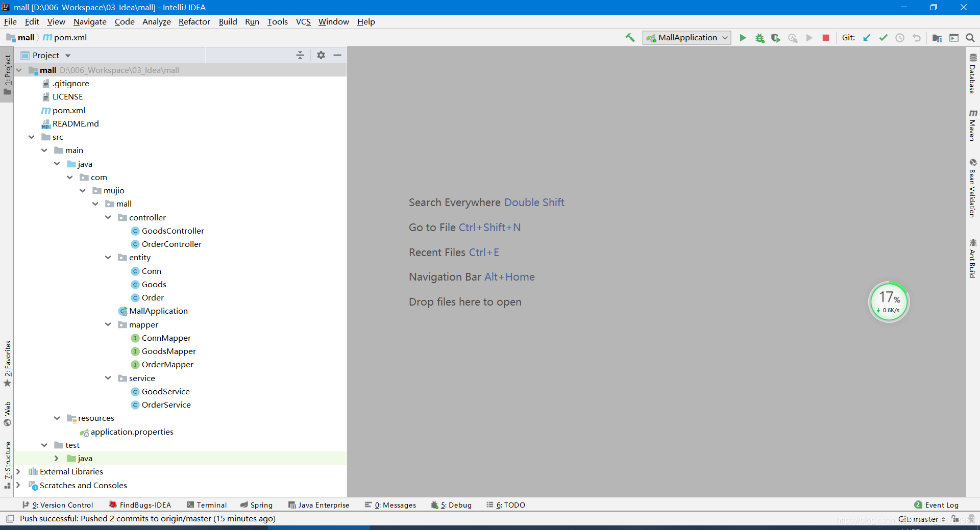Expand Scratches and Consoles node
The width and height of the screenshot is (980, 530).
coord(18,485)
